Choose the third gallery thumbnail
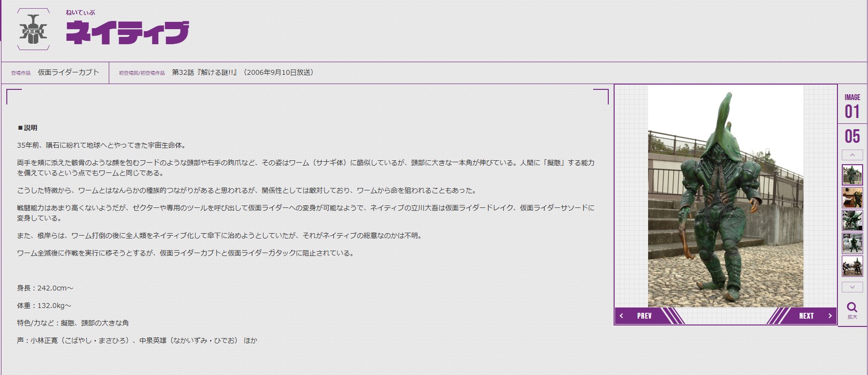868x375 pixels. click(852, 221)
